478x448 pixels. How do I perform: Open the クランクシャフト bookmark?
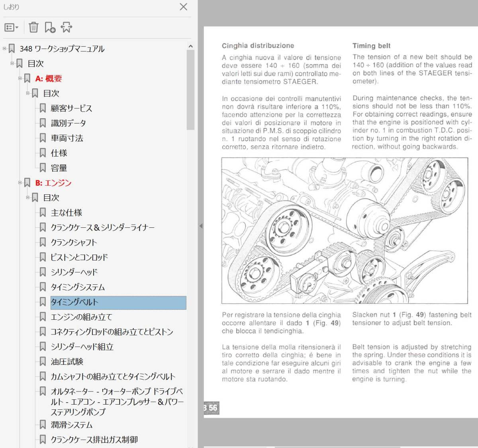pos(74,243)
